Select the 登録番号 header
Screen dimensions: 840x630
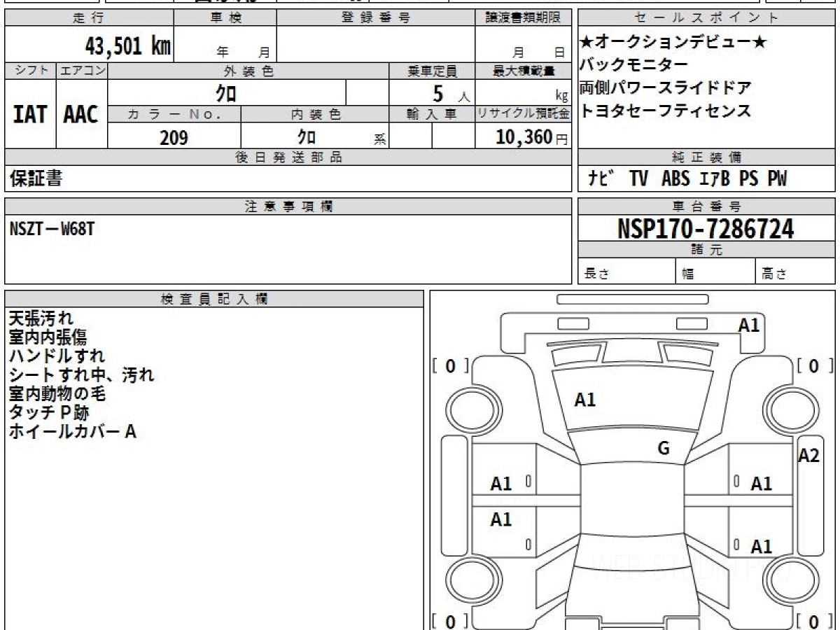376,18
